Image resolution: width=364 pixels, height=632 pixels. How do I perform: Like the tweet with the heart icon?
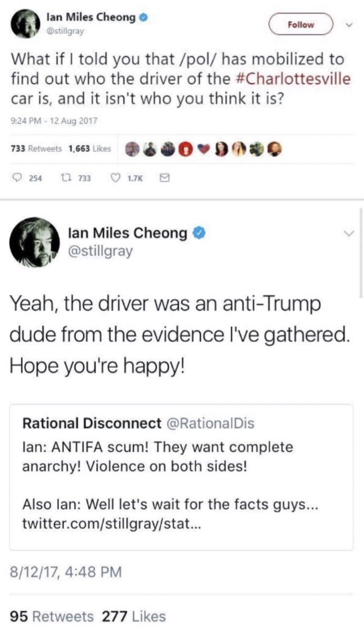[115, 179]
